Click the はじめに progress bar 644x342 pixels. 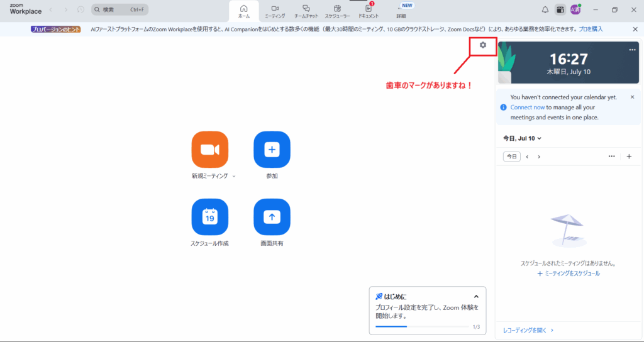tap(422, 326)
